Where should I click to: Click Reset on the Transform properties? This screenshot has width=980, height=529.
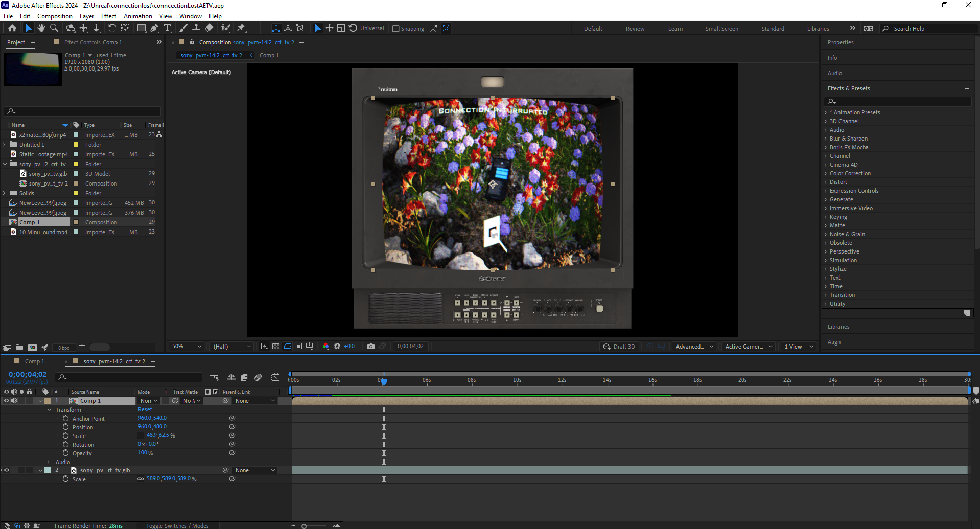tap(145, 409)
